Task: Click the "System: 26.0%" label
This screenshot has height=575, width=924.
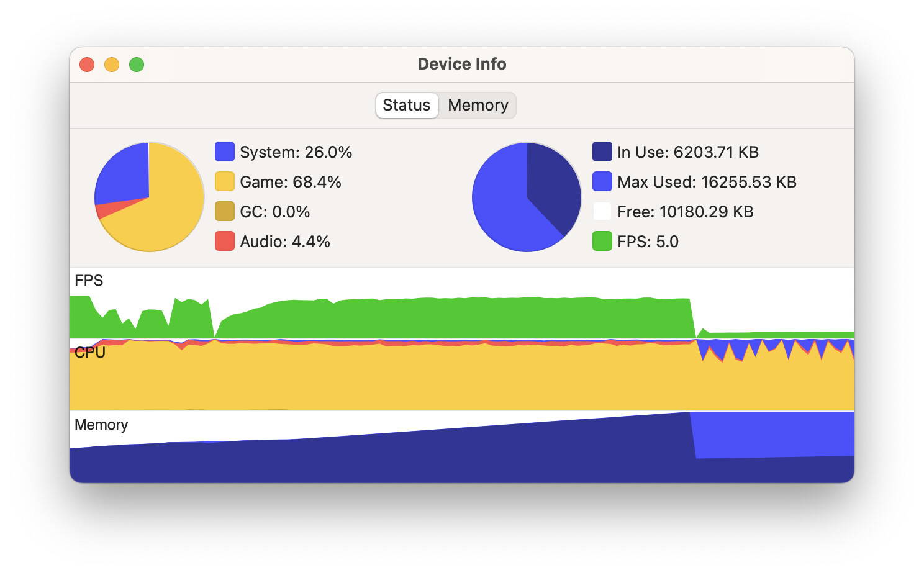Action: pos(296,152)
